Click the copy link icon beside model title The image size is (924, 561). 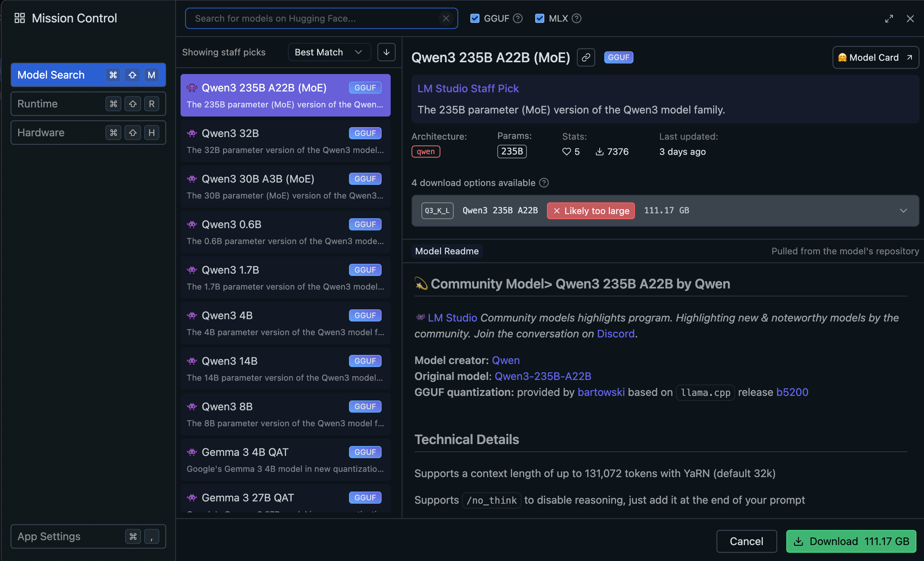point(586,57)
